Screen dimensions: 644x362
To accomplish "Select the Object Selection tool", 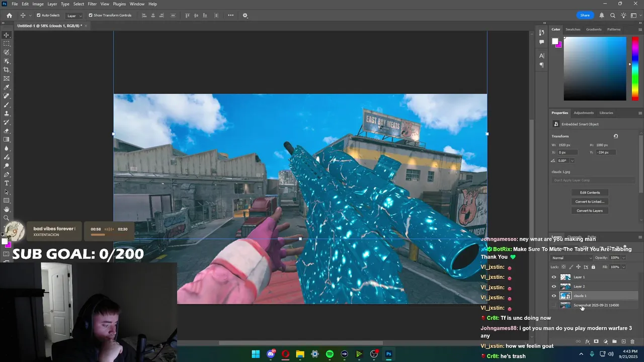I will pos(7,61).
